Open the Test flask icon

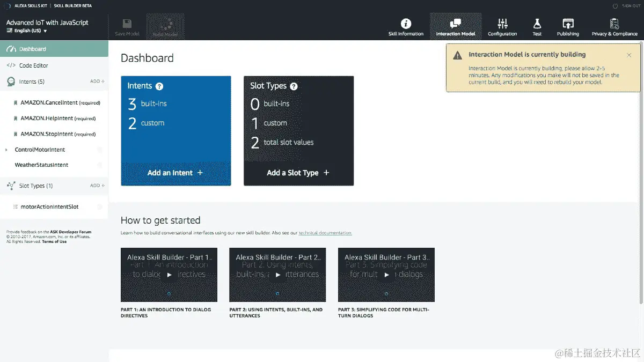click(537, 24)
